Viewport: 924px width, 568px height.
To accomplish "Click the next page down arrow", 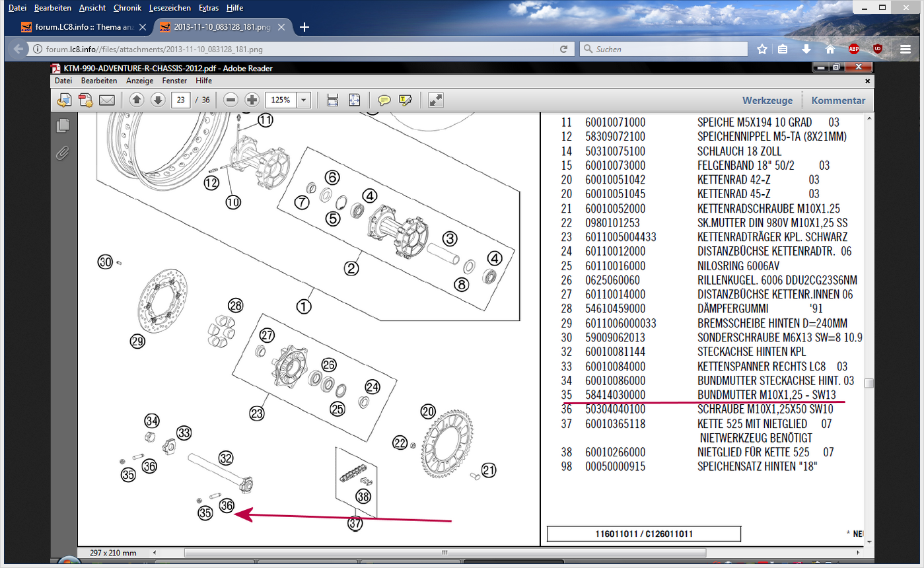I will 157,100.
